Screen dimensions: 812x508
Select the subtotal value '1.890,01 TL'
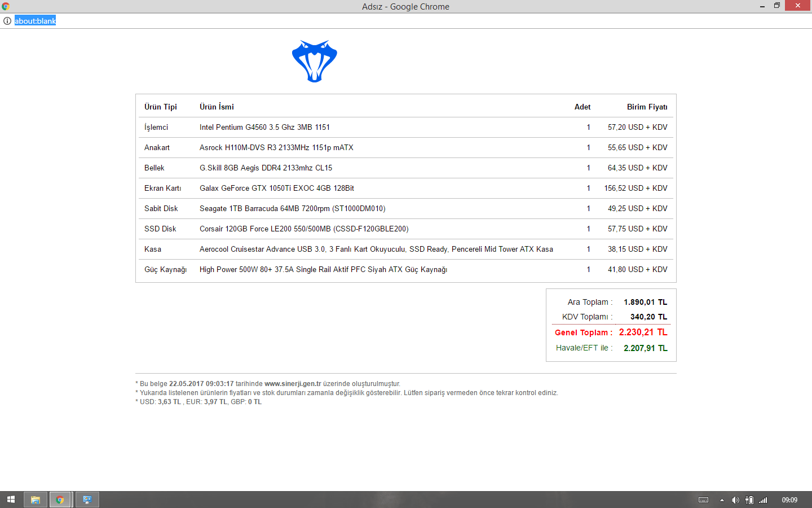[646, 302]
